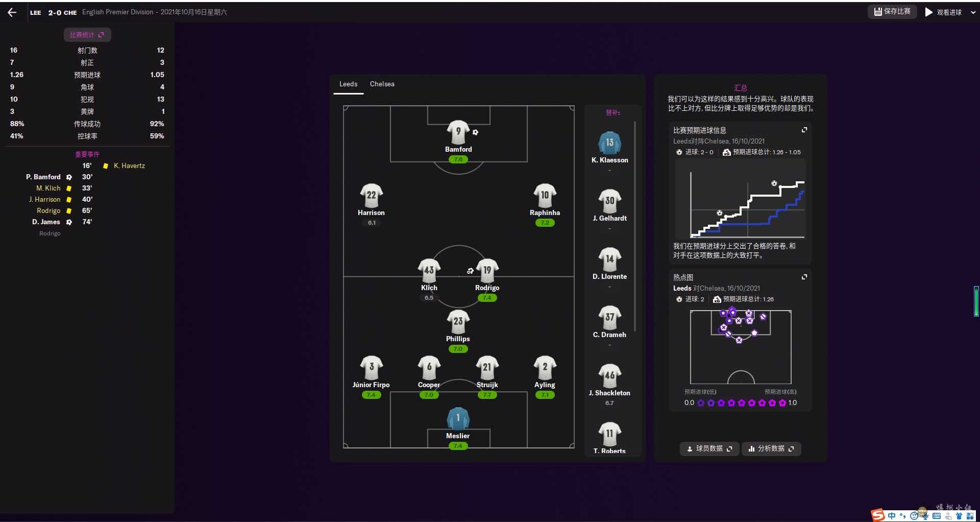Open the 分析数据 analysis data button
The image size is (980, 522).
(x=771, y=449)
